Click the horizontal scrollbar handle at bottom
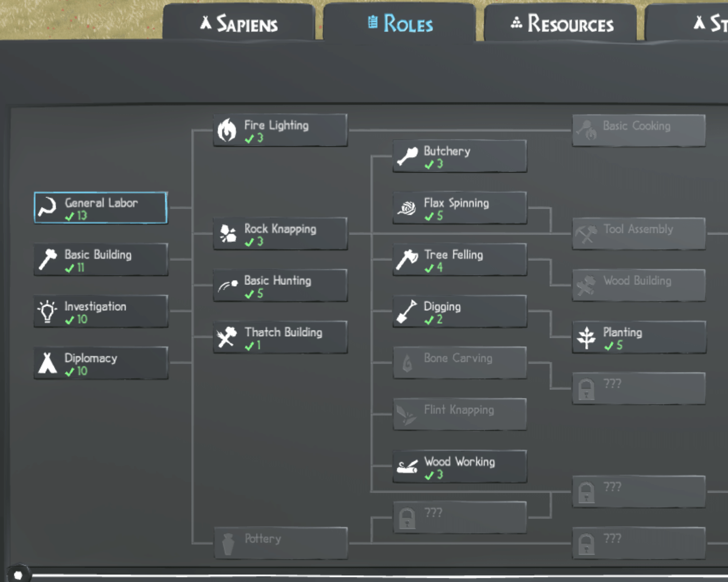The image size is (728, 582). pos(18,575)
